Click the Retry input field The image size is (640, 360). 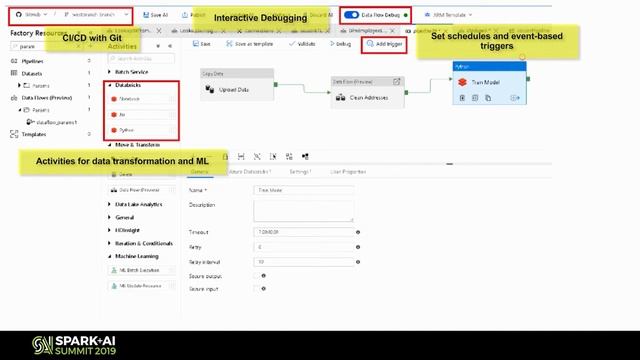tap(304, 247)
